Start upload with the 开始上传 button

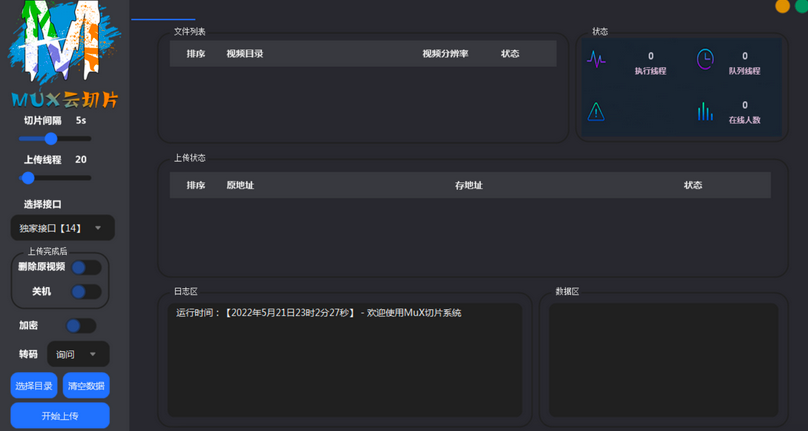(60, 416)
